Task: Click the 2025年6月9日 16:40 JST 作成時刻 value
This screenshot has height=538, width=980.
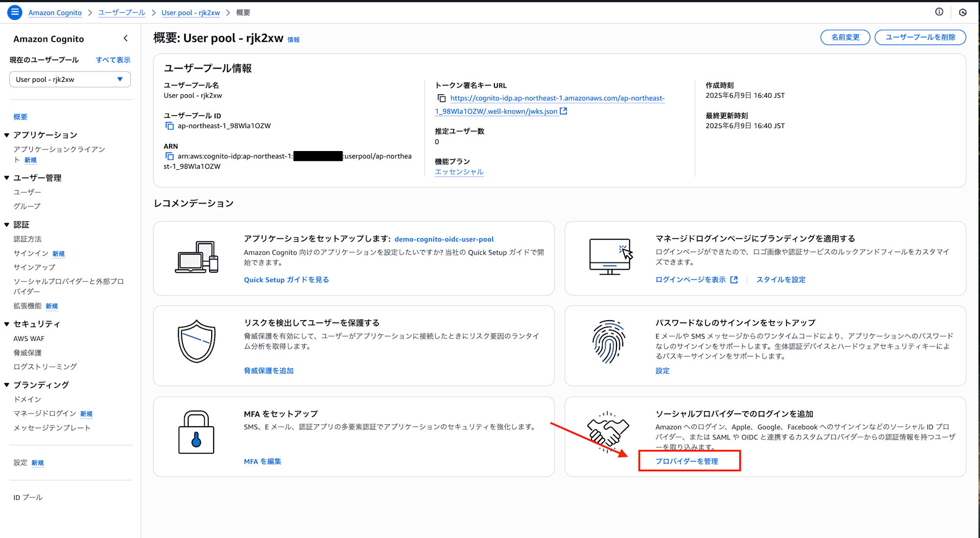Action: [745, 96]
